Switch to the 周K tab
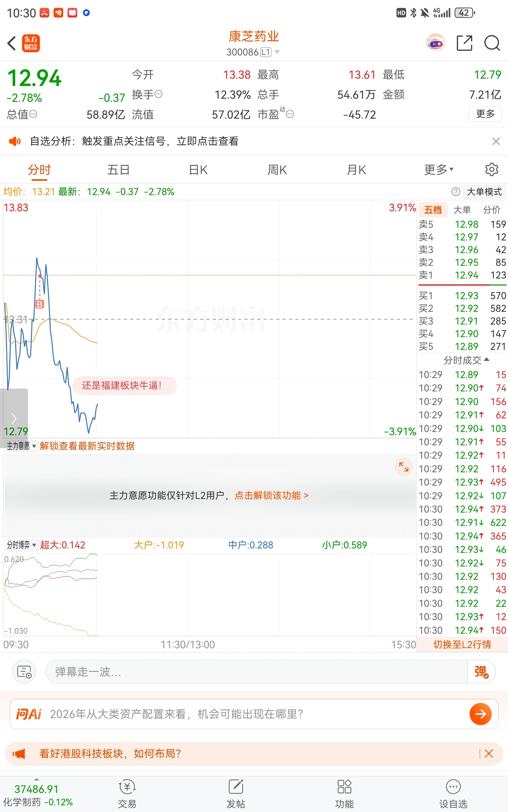 pos(277,170)
